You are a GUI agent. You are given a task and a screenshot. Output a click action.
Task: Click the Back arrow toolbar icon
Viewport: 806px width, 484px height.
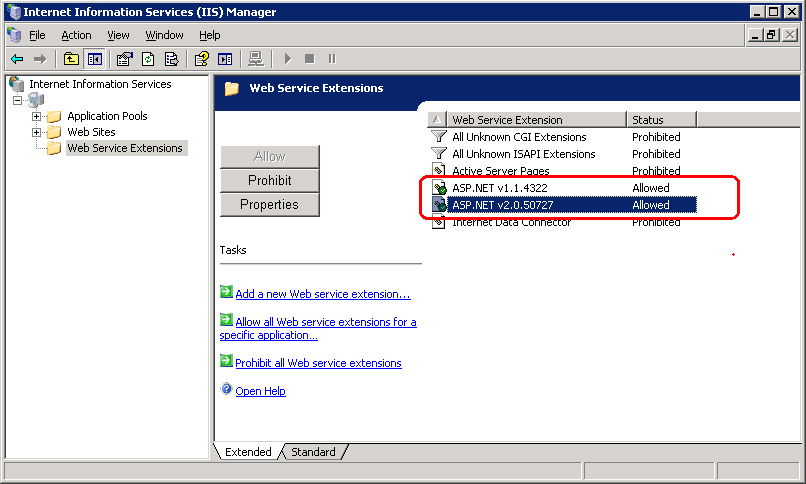pos(17,59)
